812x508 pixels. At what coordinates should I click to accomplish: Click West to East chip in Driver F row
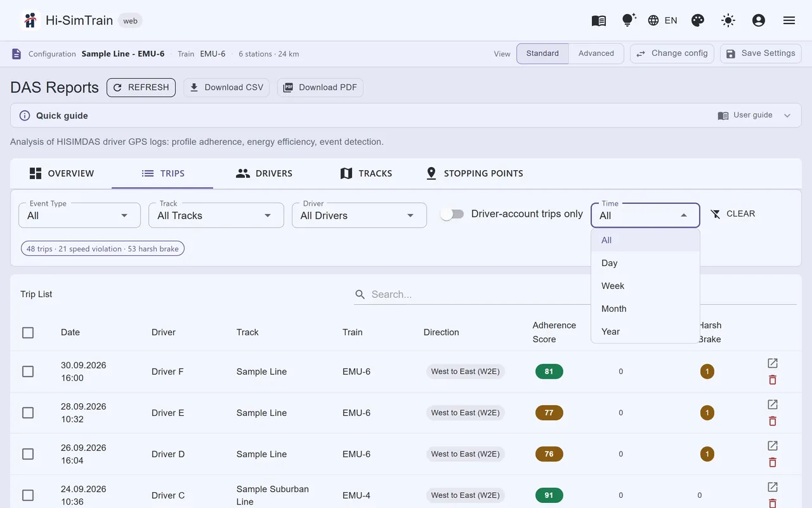pyautogui.click(x=466, y=371)
